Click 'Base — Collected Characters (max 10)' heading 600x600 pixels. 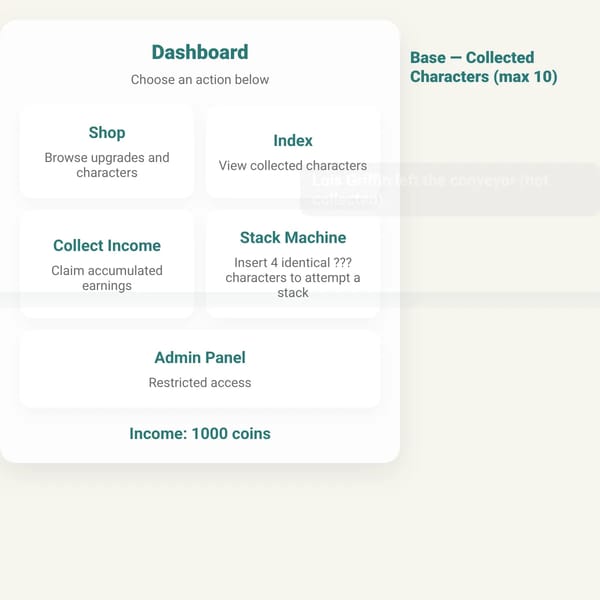484,67
